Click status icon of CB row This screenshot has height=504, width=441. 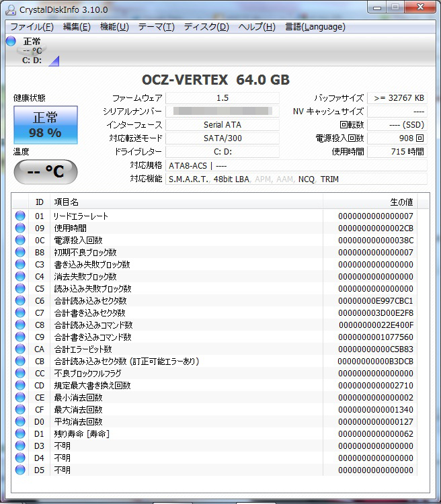(x=20, y=361)
